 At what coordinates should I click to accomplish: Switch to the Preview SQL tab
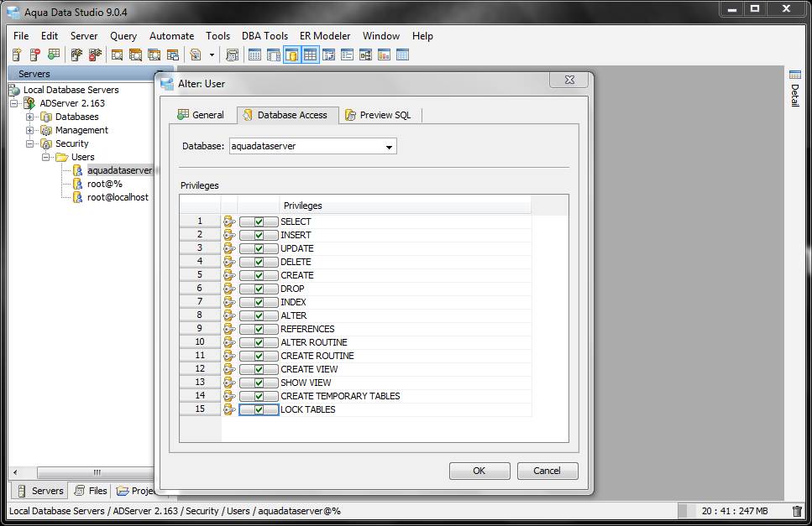[x=379, y=115]
